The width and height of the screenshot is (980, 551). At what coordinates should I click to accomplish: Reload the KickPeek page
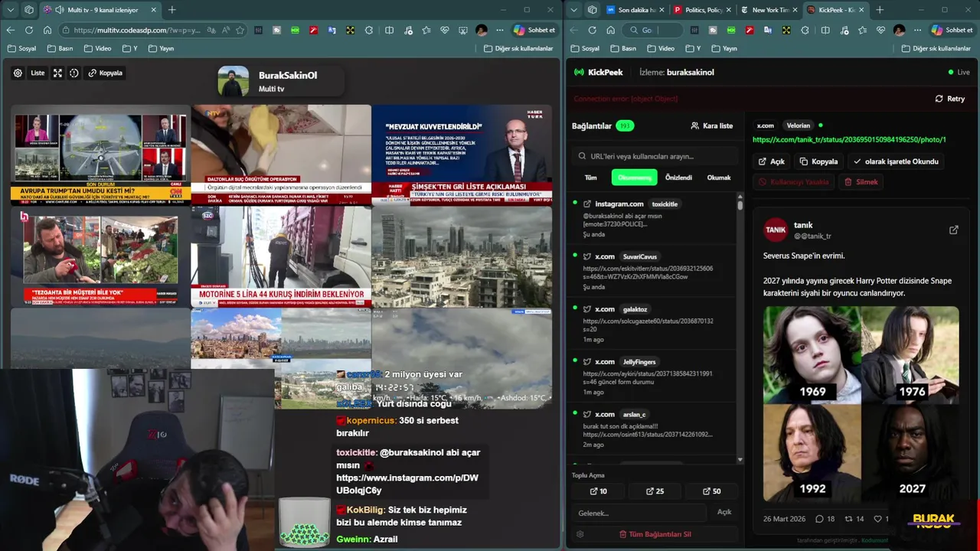pos(592,30)
